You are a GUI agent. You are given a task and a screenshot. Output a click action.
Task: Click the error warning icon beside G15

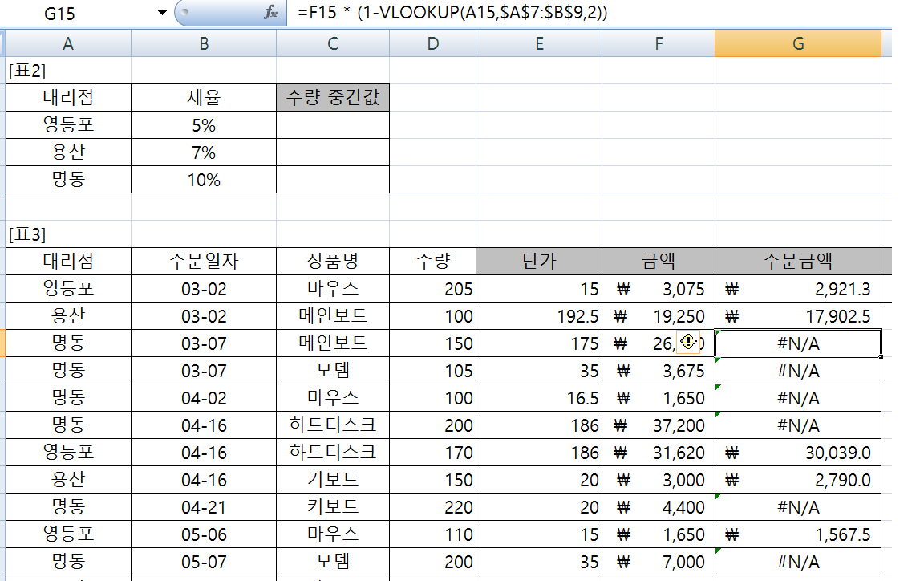coord(687,343)
